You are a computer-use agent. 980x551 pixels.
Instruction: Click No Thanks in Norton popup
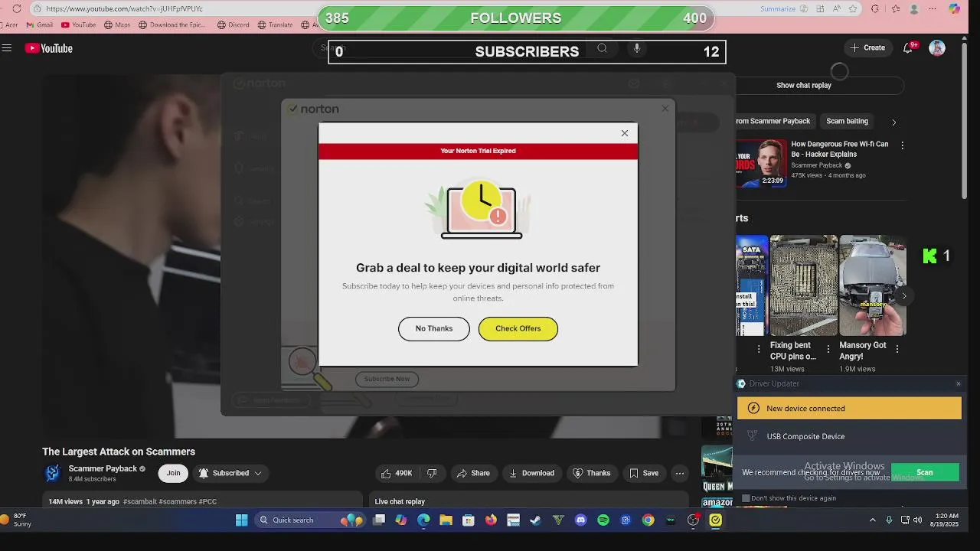tap(434, 329)
